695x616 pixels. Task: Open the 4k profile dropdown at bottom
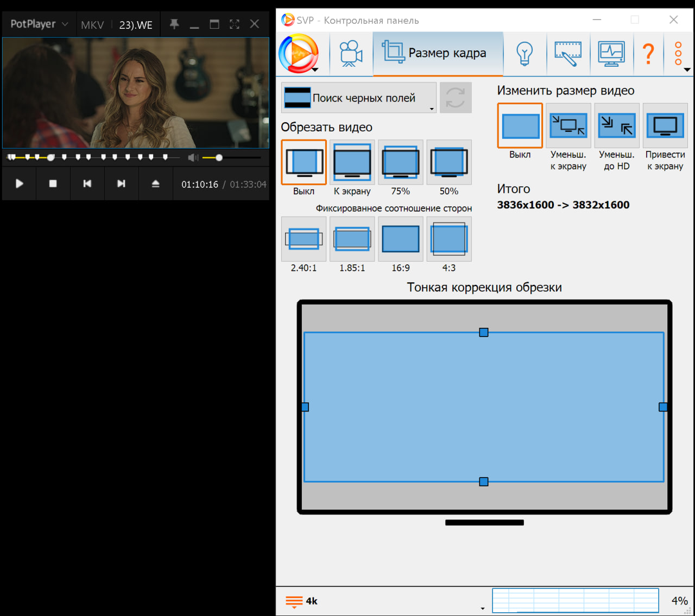click(482, 608)
